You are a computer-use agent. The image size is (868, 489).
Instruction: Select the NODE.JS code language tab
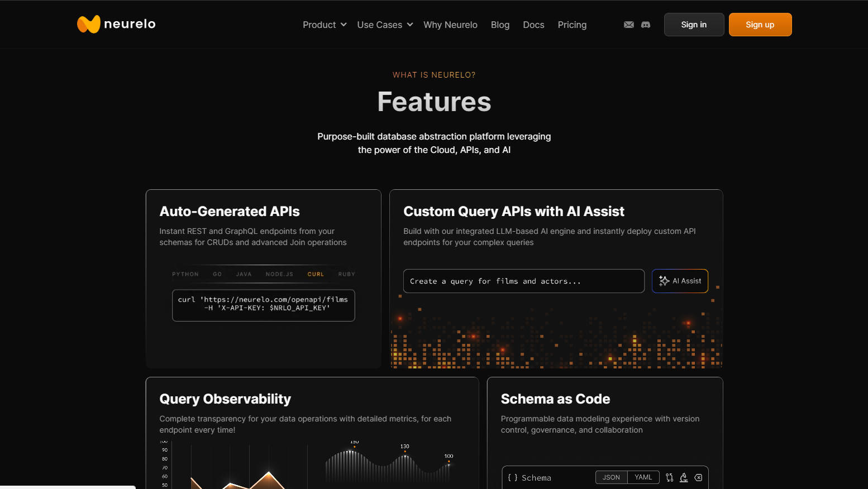pyautogui.click(x=279, y=274)
